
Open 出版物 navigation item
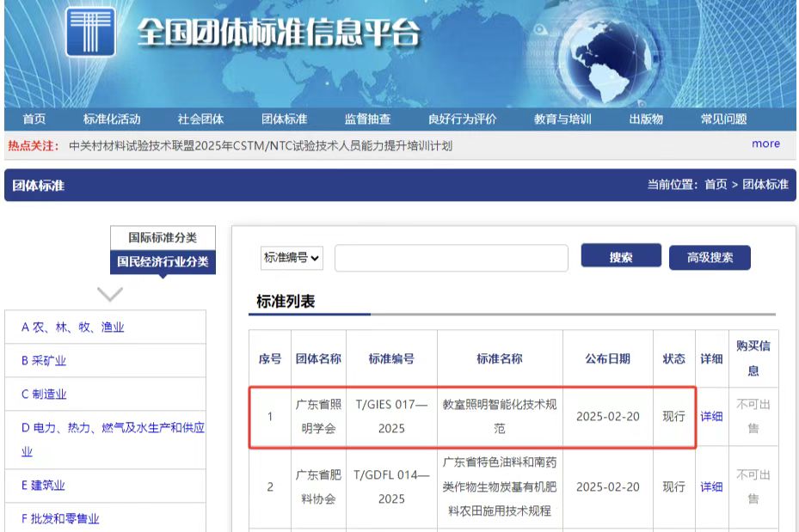tap(646, 119)
